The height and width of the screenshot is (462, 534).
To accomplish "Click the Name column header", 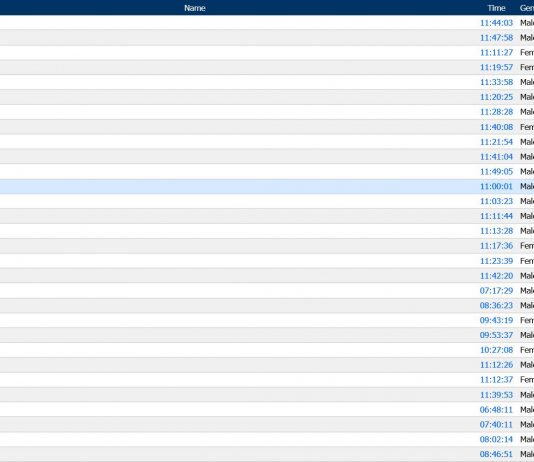I will [194, 8].
